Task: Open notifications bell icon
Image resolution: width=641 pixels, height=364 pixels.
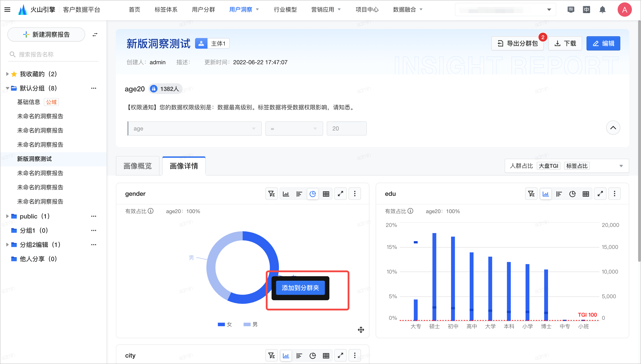Action: pyautogui.click(x=603, y=10)
